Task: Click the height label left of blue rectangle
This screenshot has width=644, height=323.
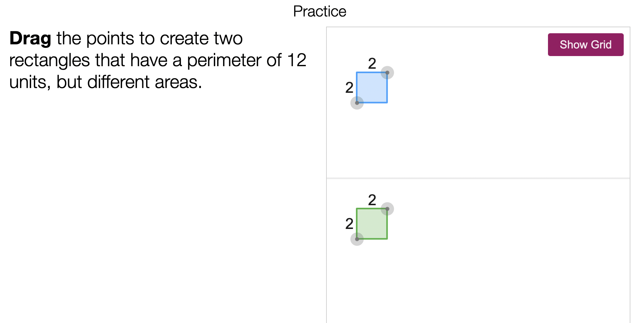Action: coord(349,87)
